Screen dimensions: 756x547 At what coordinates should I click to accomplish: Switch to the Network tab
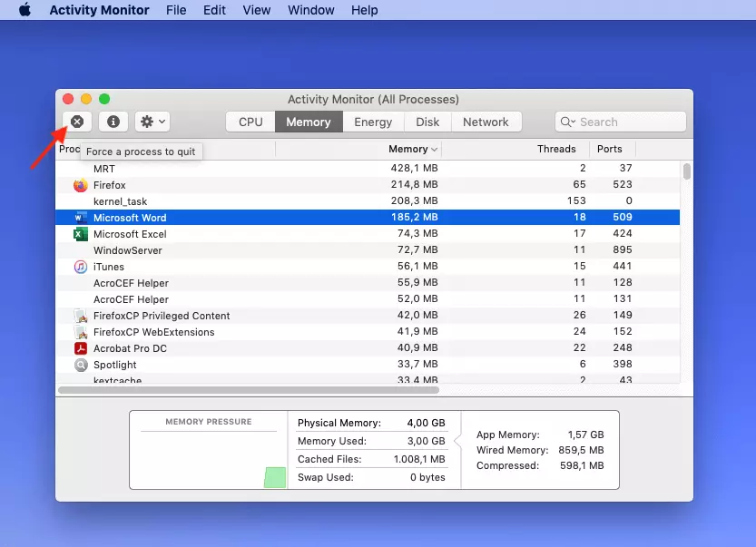486,122
